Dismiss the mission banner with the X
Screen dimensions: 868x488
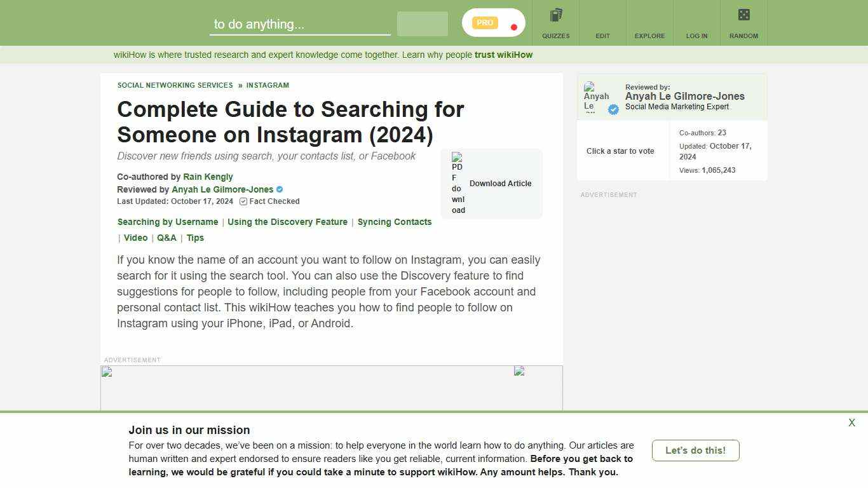851,422
